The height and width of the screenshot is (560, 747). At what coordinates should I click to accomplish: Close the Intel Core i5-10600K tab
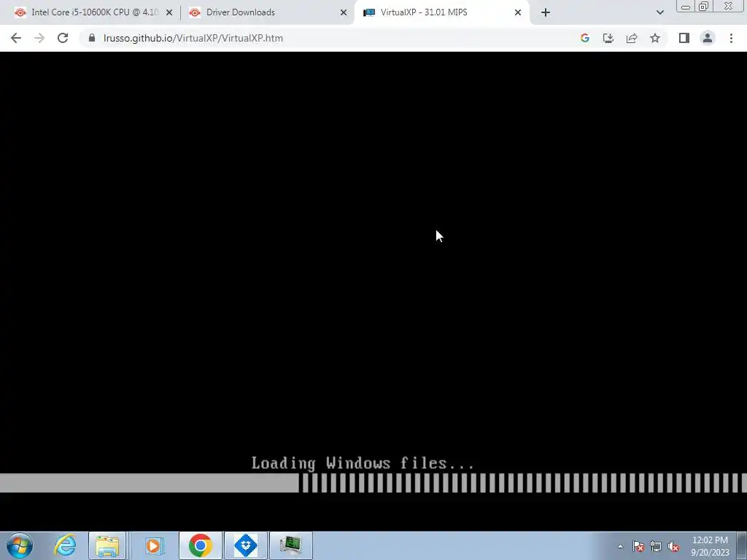click(169, 13)
